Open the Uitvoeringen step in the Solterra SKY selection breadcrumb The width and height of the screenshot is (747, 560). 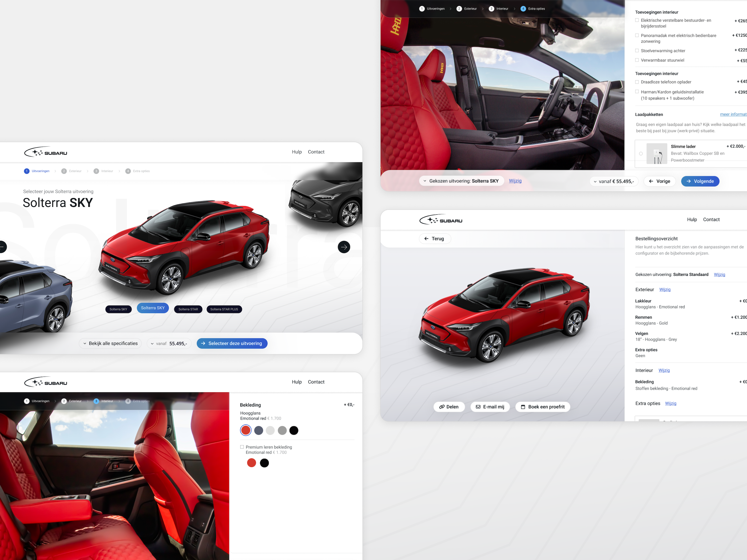[41, 171]
